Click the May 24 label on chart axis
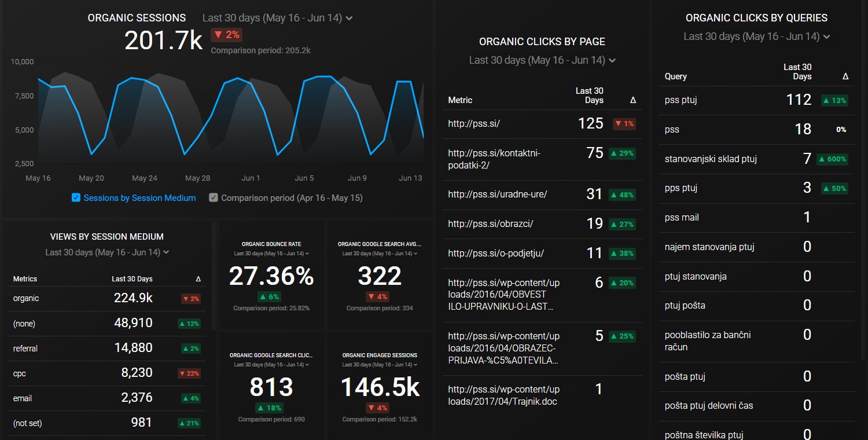 (x=144, y=178)
